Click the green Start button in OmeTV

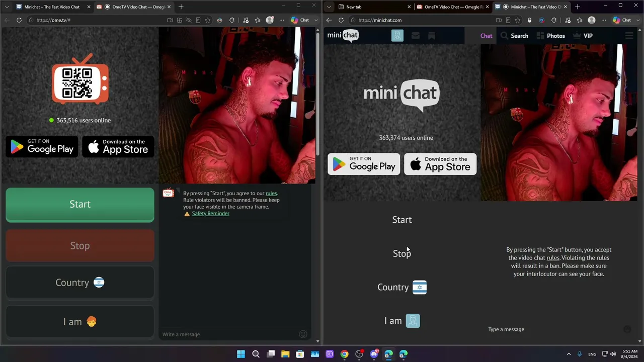[x=80, y=204]
